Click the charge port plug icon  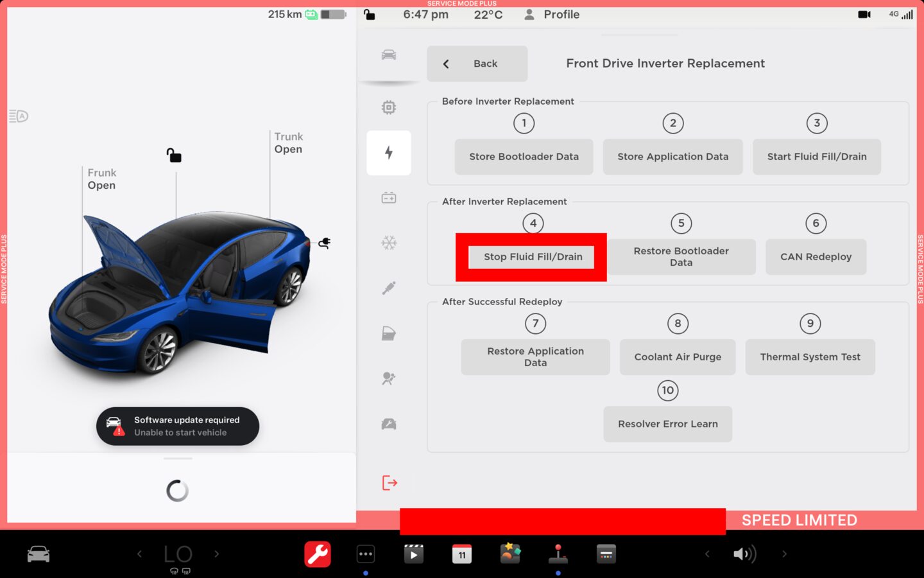click(x=325, y=243)
